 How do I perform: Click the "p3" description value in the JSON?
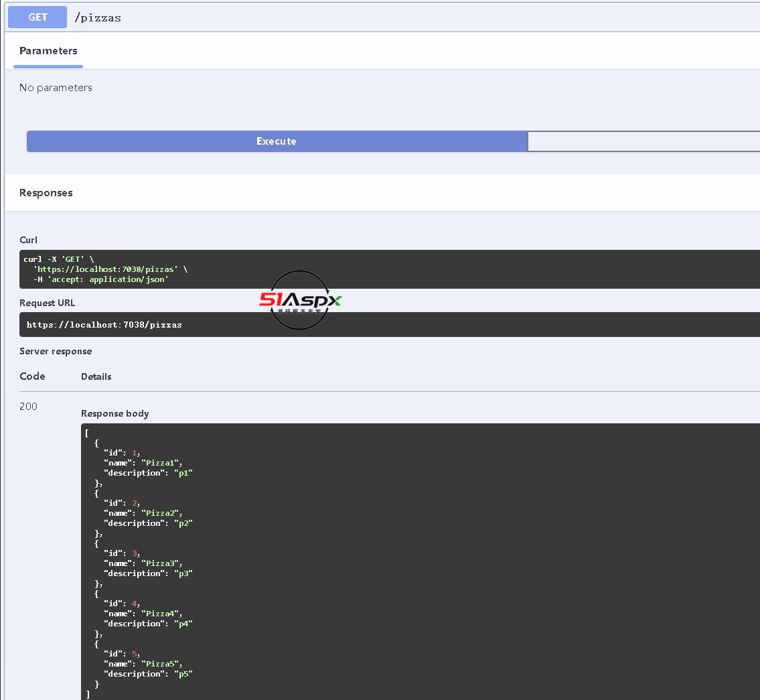[x=183, y=573]
